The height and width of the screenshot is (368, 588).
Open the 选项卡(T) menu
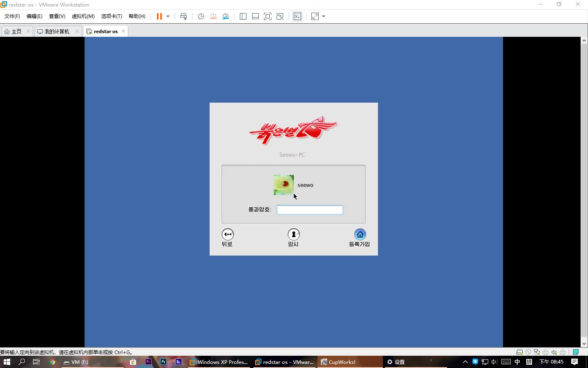tap(112, 16)
